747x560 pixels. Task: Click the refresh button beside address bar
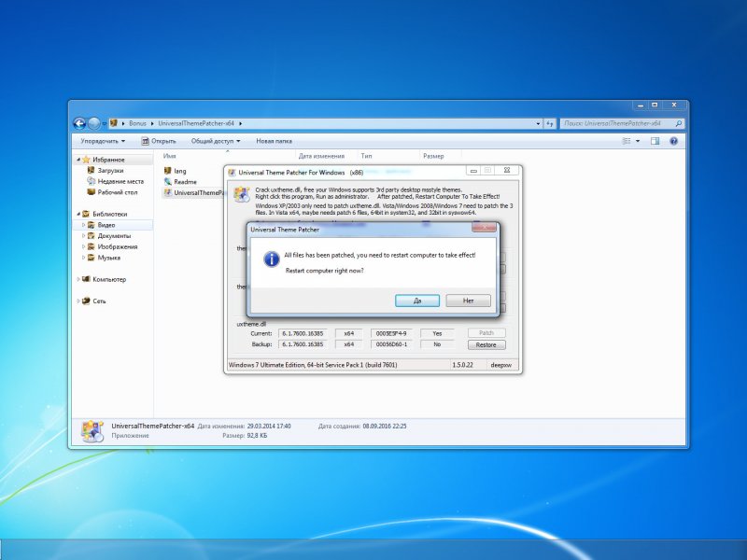550,123
